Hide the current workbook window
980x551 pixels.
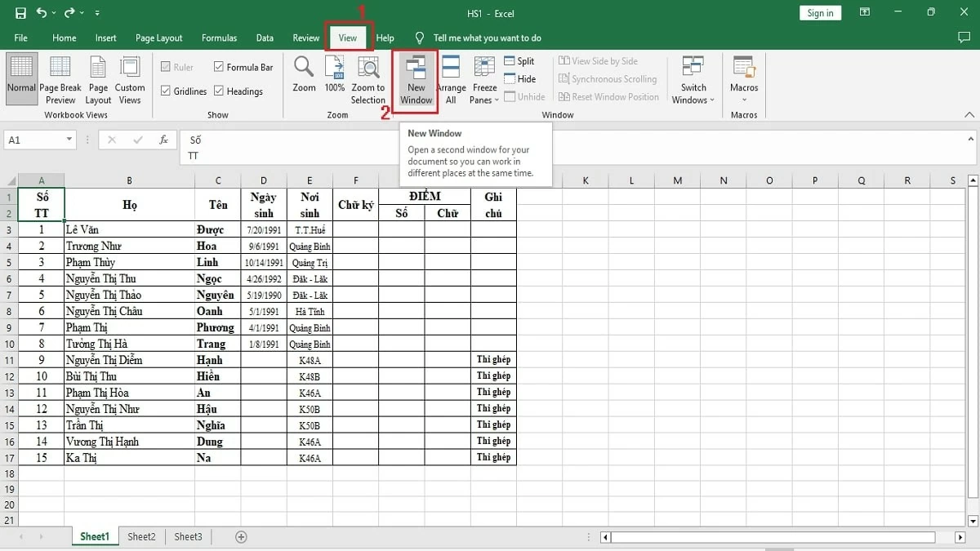point(520,78)
